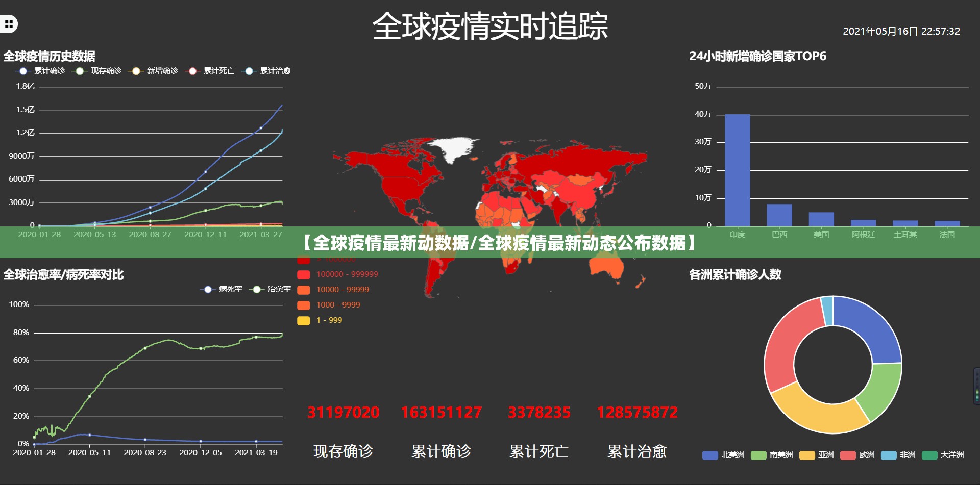Viewport: 980px width, 485px height.
Task: Click the 巴西 bar in the bar chart
Action: point(779,214)
